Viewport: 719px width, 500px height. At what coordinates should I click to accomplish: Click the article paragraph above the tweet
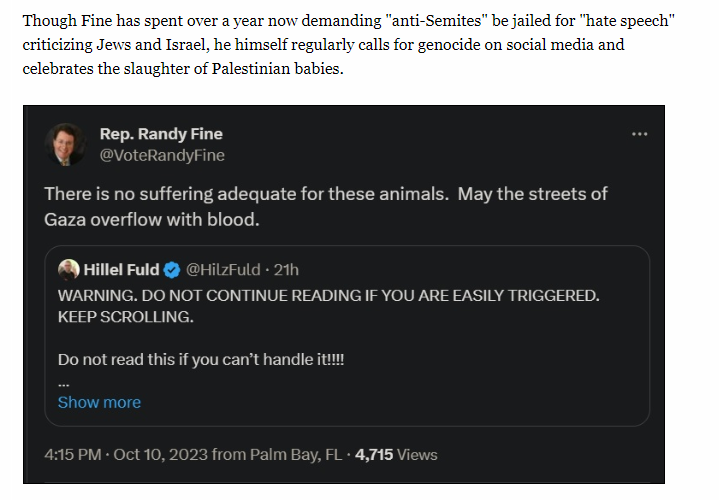coord(348,44)
